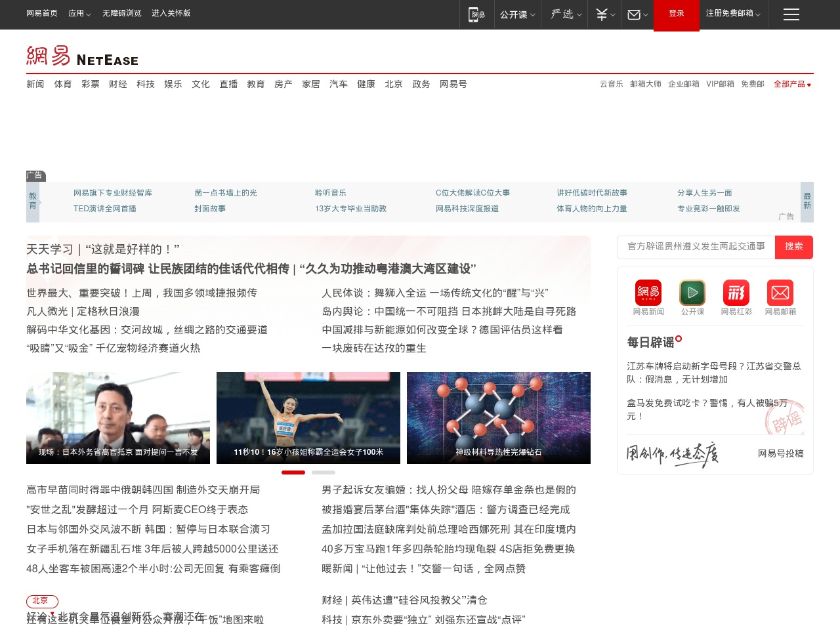Image resolution: width=840 pixels, height=630 pixels.
Task: Open the 网易新闻 app icon
Action: click(648, 292)
